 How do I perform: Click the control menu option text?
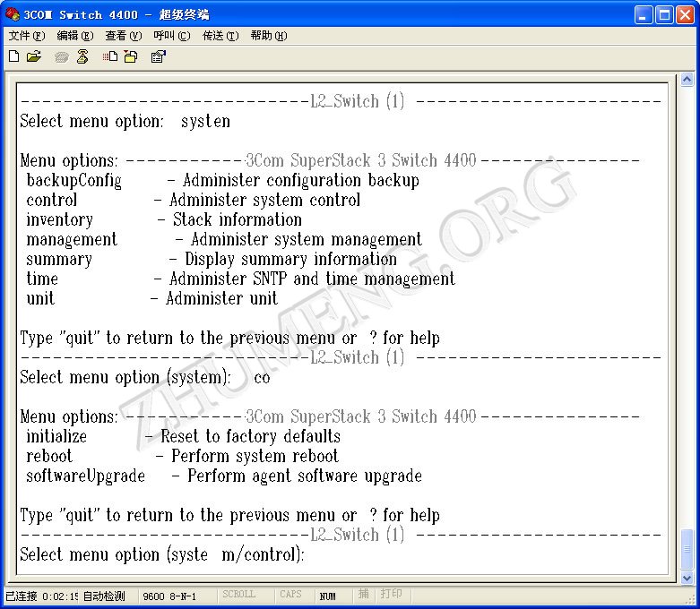coord(52,200)
